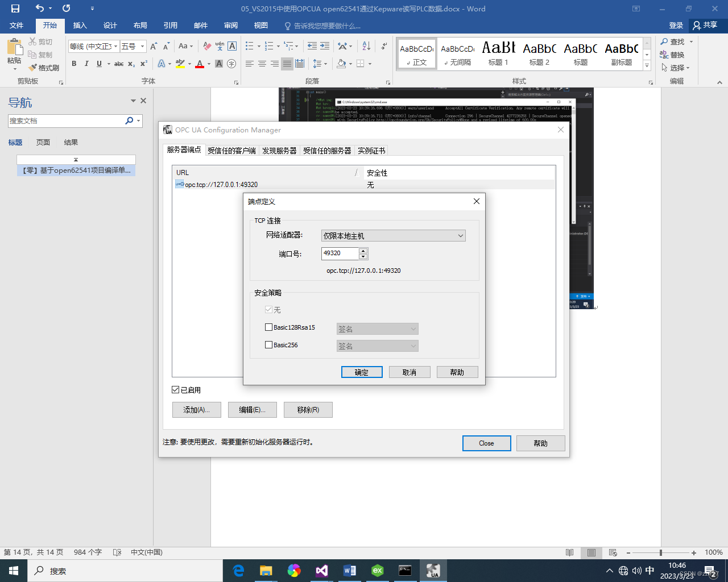
Task: Click the Format Painter tool
Action: click(44, 68)
